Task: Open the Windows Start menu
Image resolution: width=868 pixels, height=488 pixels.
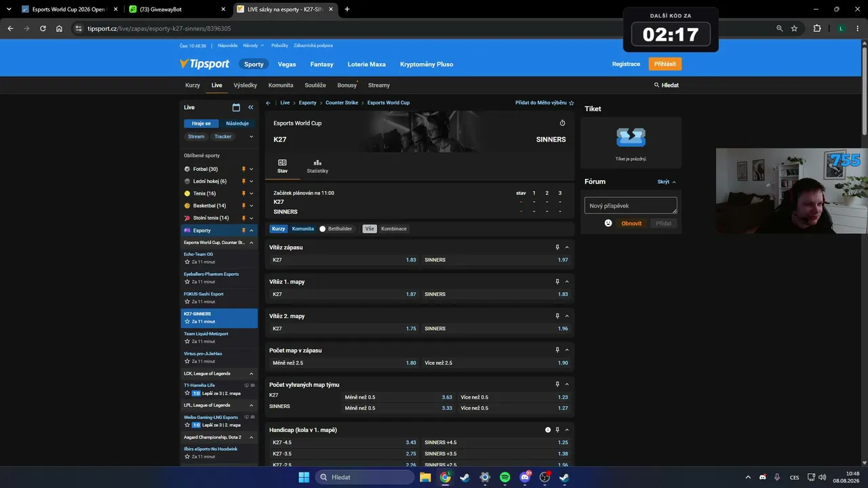Action: (304, 477)
